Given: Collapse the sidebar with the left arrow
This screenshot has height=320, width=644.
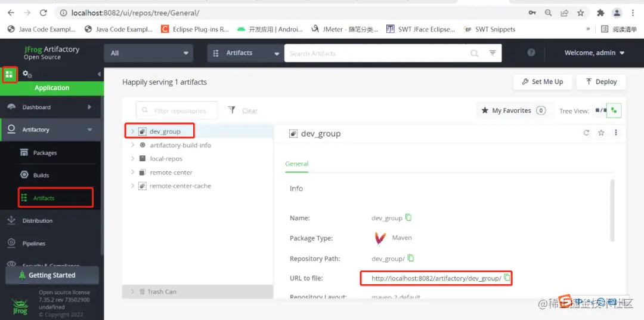Looking at the screenshot, I should point(99,74).
